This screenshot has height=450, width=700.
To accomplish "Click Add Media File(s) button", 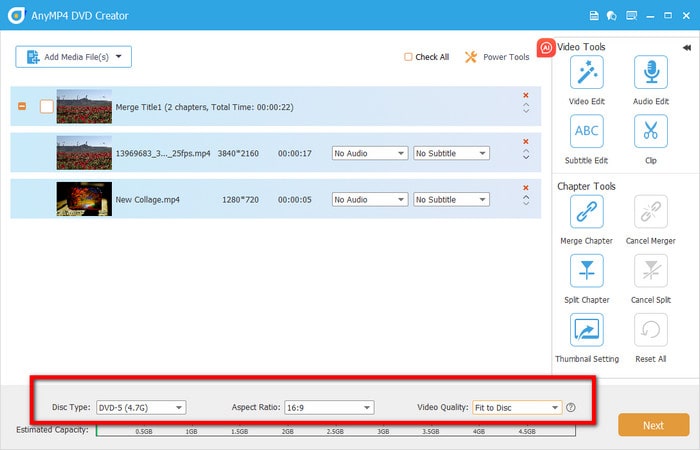I will point(73,57).
